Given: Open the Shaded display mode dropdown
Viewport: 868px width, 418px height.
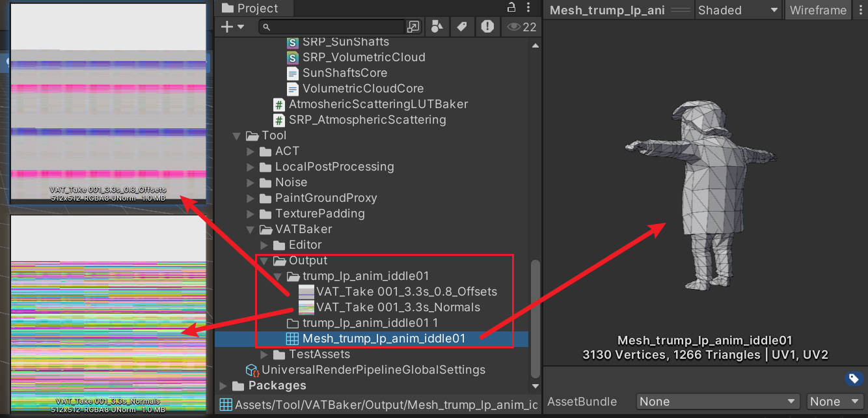Looking at the screenshot, I should (737, 10).
